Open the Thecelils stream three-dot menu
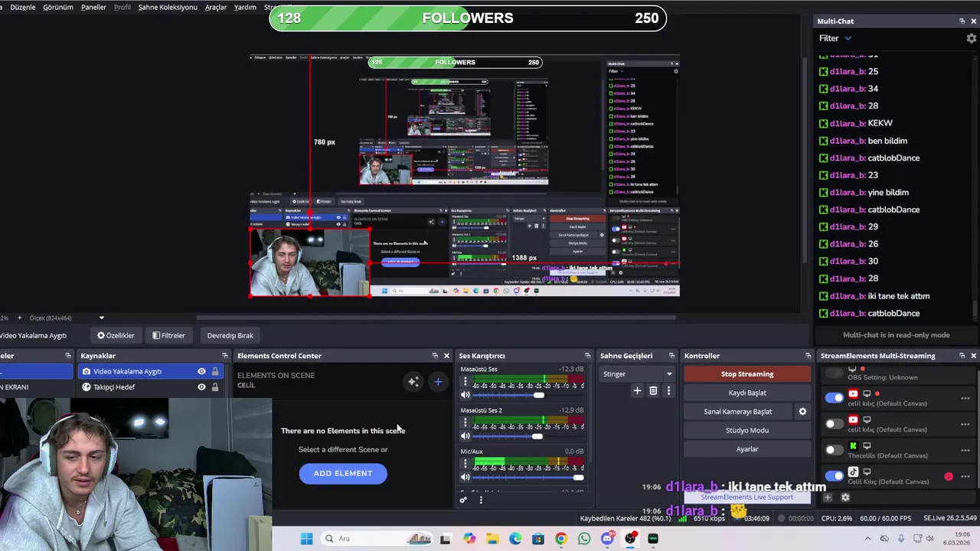This screenshot has width=980, height=551. pos(965,450)
